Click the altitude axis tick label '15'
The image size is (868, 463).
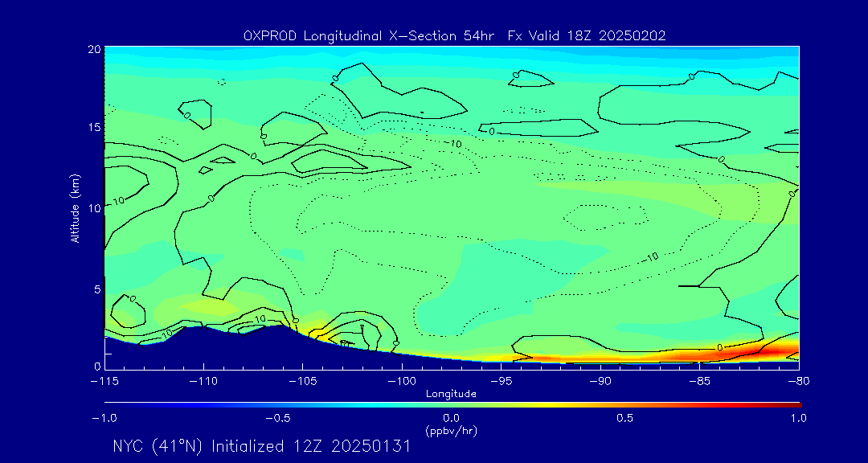[94, 127]
